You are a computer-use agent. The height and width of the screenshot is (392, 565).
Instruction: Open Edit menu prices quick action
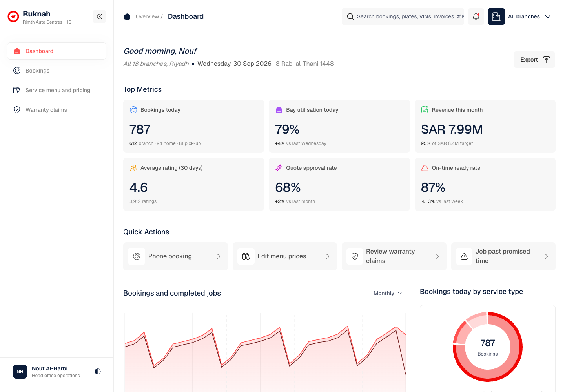point(285,256)
